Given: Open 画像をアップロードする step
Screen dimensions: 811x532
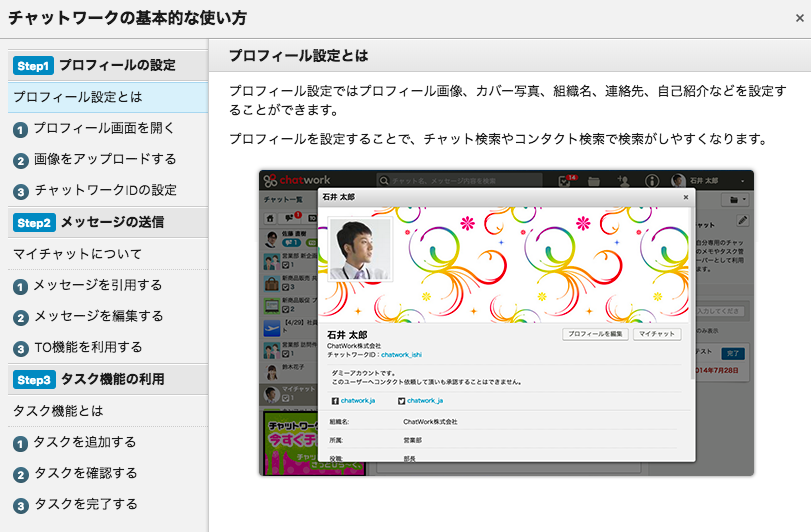Looking at the screenshot, I should tap(108, 159).
